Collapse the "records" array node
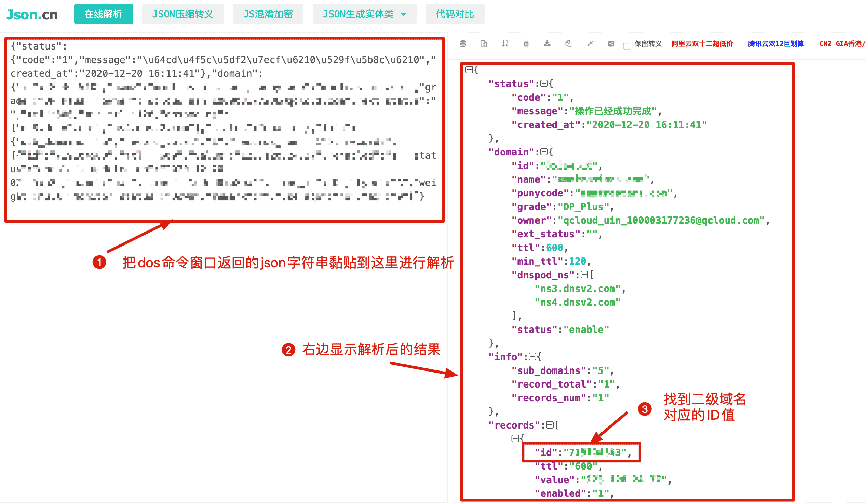This screenshot has height=504, width=866. [x=550, y=425]
